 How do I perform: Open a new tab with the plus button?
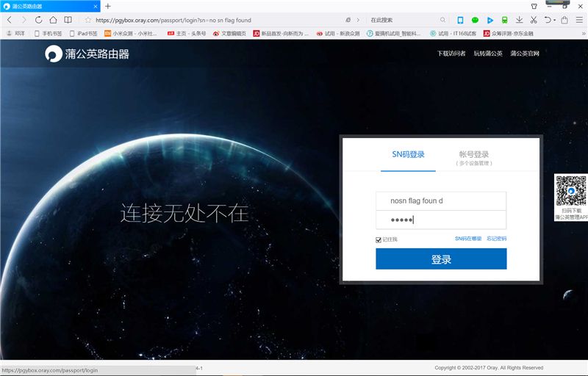coord(108,6)
